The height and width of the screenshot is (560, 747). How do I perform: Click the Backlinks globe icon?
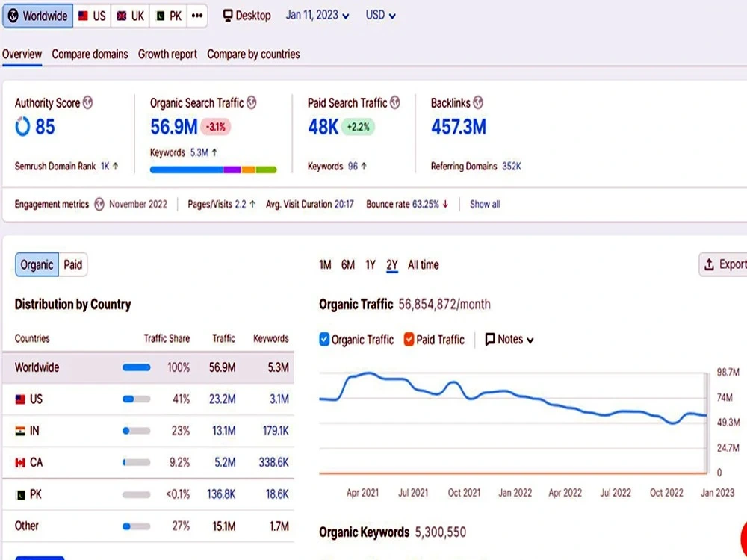[x=478, y=102]
